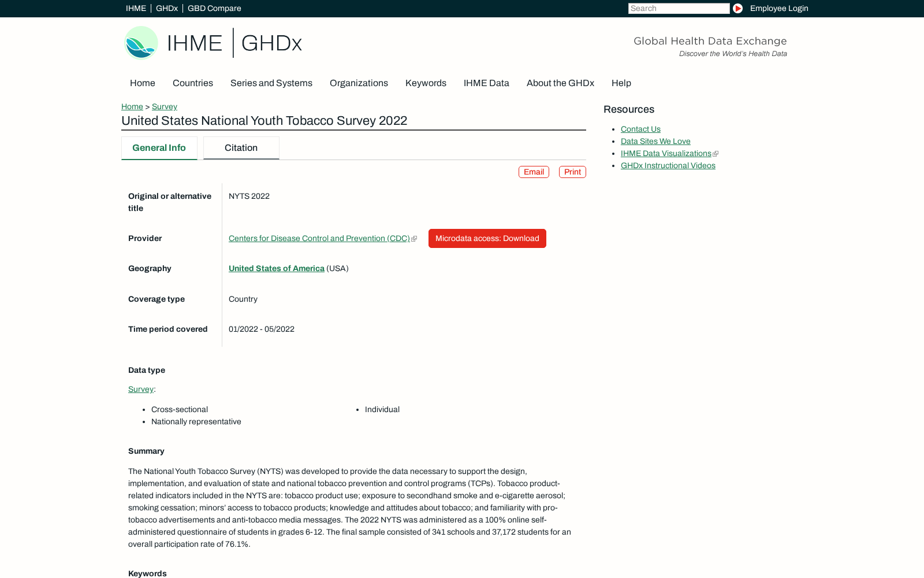Screen dimensions: 924x578
Task: Click the external link icon after the CDC link
Action: coord(414,239)
